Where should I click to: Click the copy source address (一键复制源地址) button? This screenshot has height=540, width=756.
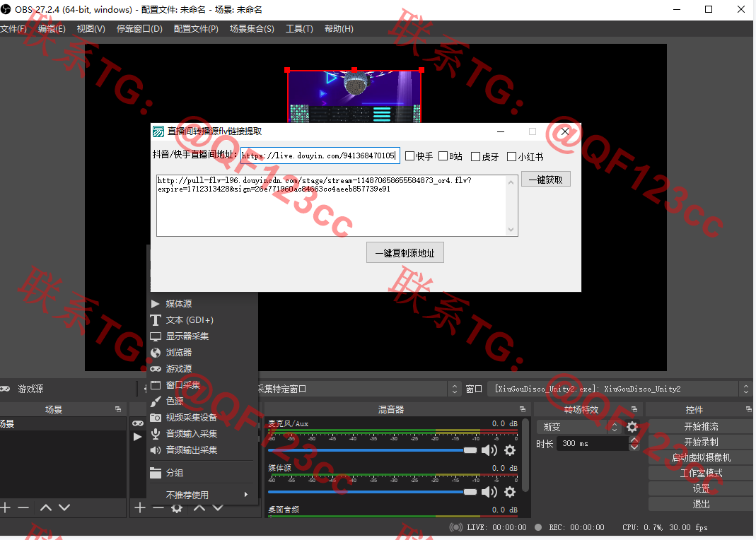point(405,253)
